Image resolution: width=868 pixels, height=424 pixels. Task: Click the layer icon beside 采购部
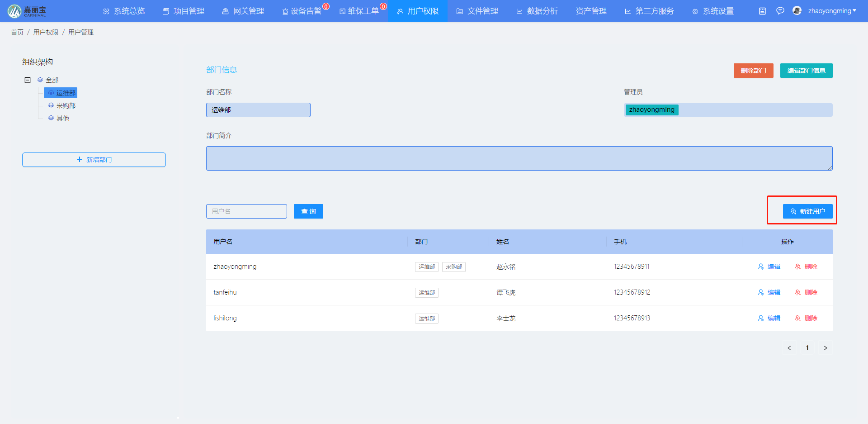pyautogui.click(x=51, y=105)
